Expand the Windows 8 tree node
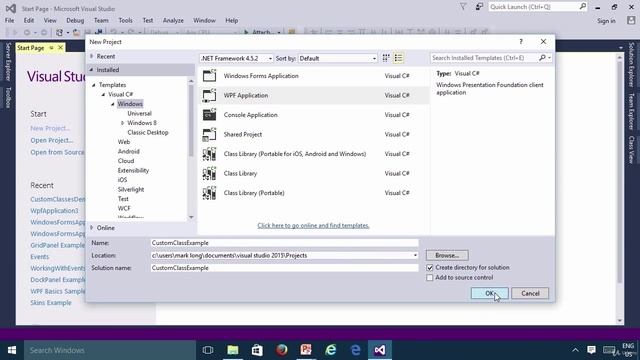640x360 pixels. coord(122,123)
